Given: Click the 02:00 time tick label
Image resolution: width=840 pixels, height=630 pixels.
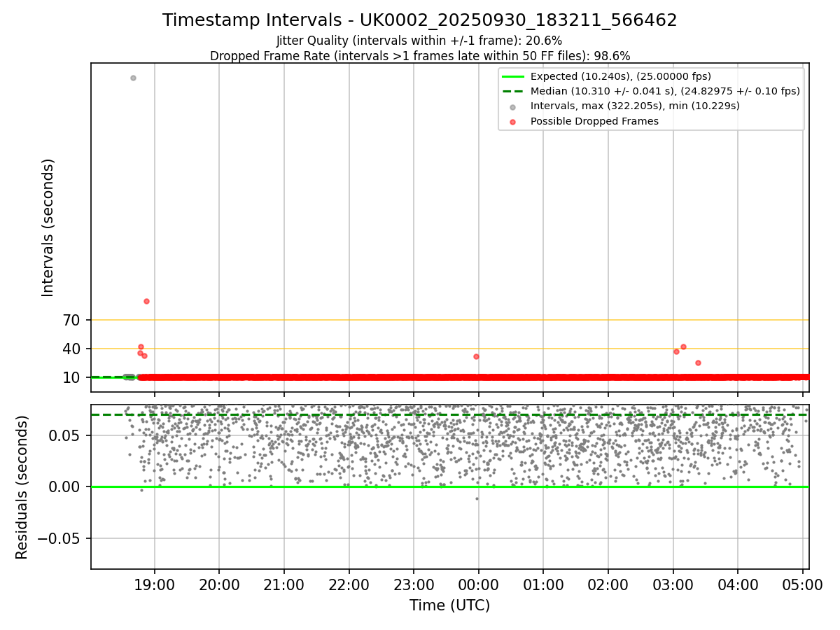Looking at the screenshot, I should [608, 584].
